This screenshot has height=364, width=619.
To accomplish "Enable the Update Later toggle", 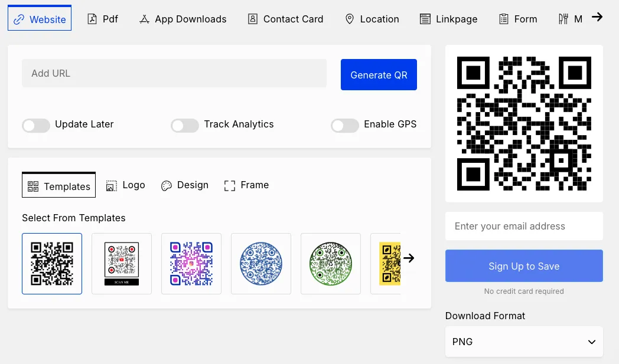I will coord(36,125).
